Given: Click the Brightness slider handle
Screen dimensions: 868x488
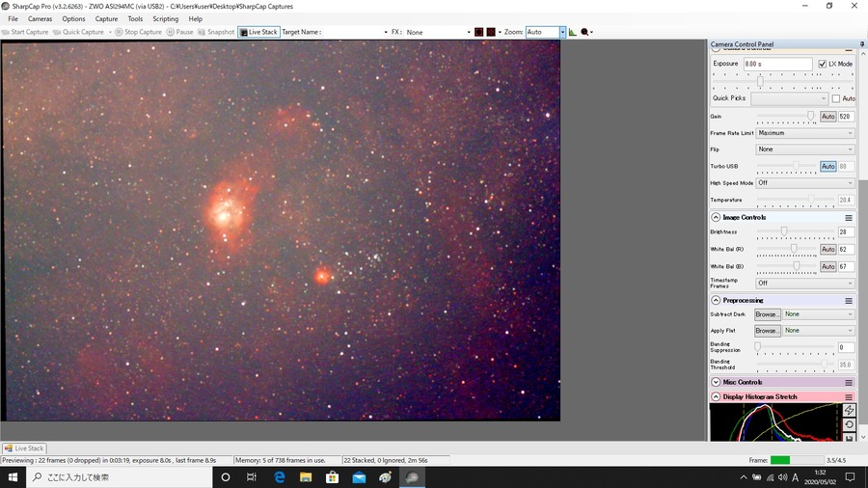Looking at the screenshot, I should click(784, 231).
